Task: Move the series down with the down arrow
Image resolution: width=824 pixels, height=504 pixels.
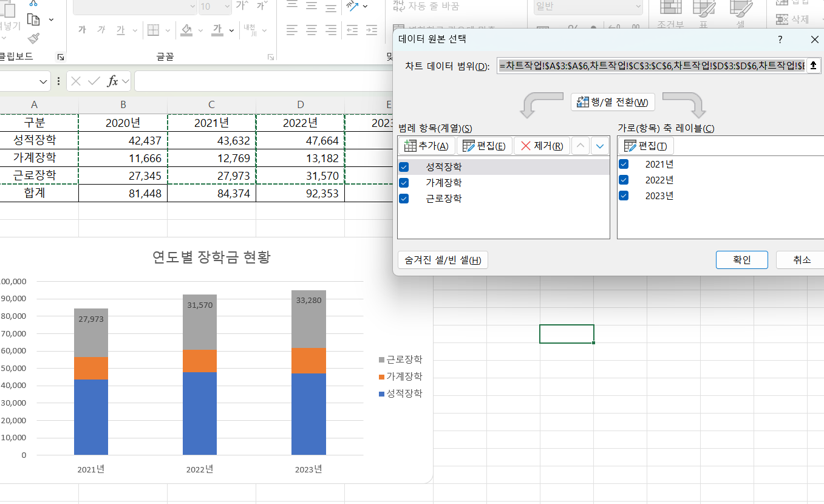Action: point(600,146)
